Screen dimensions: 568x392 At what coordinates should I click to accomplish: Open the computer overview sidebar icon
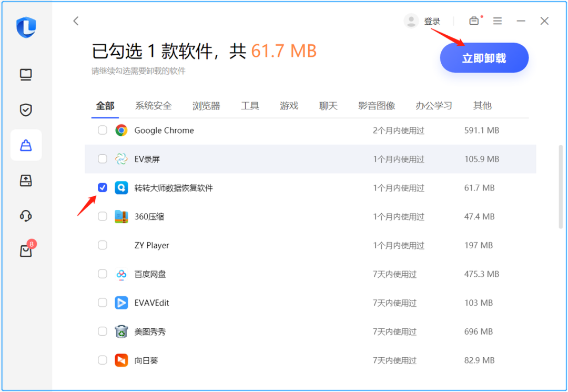pos(26,75)
